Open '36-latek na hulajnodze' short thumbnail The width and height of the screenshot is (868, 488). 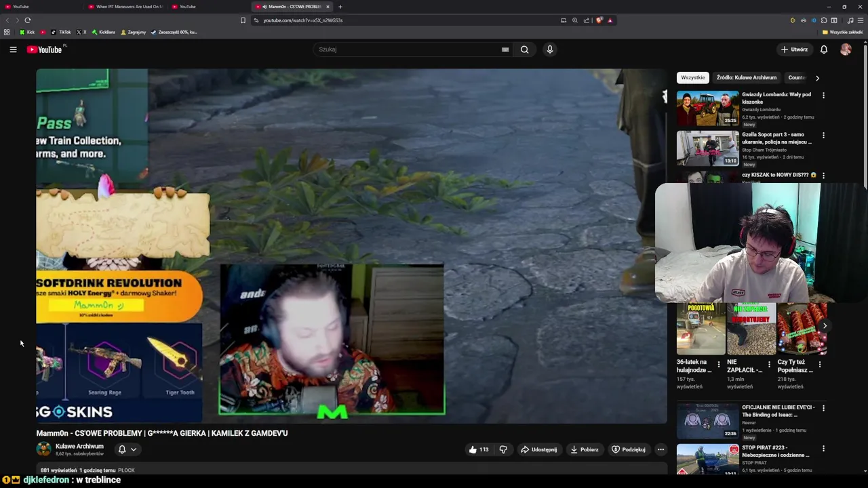[x=701, y=329]
